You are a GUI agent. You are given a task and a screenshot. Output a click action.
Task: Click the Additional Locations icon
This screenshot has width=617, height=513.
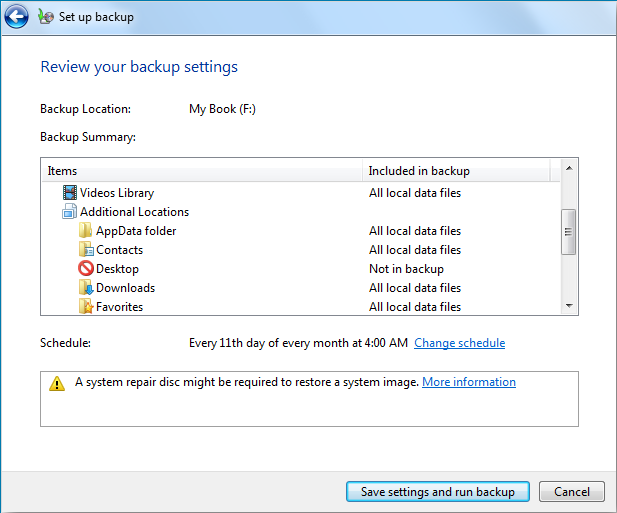(69, 212)
